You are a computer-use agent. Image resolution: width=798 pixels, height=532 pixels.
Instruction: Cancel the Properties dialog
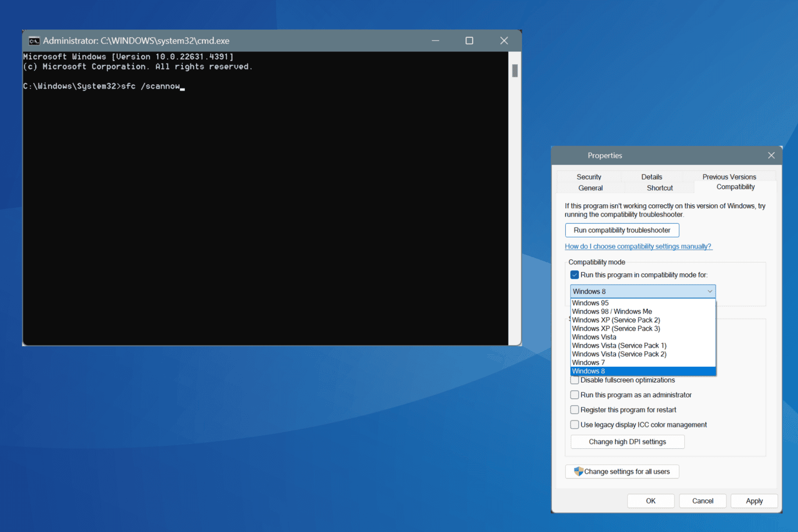coord(702,501)
